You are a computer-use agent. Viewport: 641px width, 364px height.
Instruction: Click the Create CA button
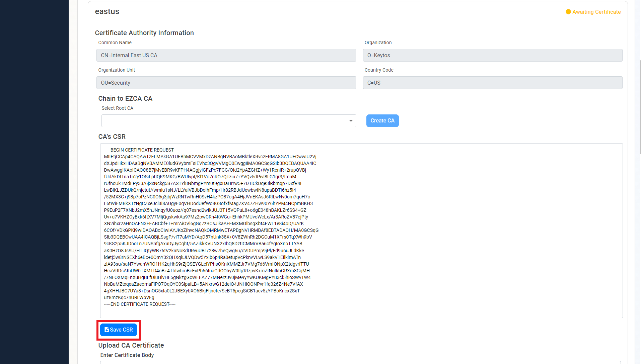[x=382, y=121]
